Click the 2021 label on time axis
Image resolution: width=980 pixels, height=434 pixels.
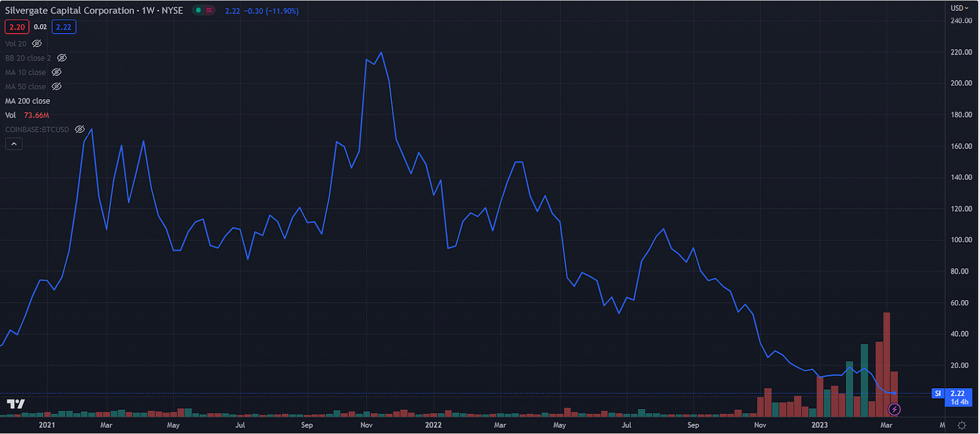(47, 425)
